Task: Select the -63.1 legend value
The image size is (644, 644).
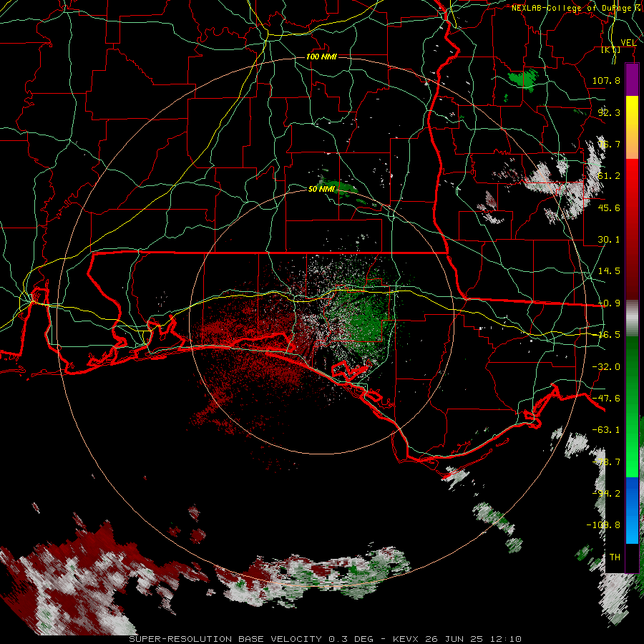Action: point(606,430)
